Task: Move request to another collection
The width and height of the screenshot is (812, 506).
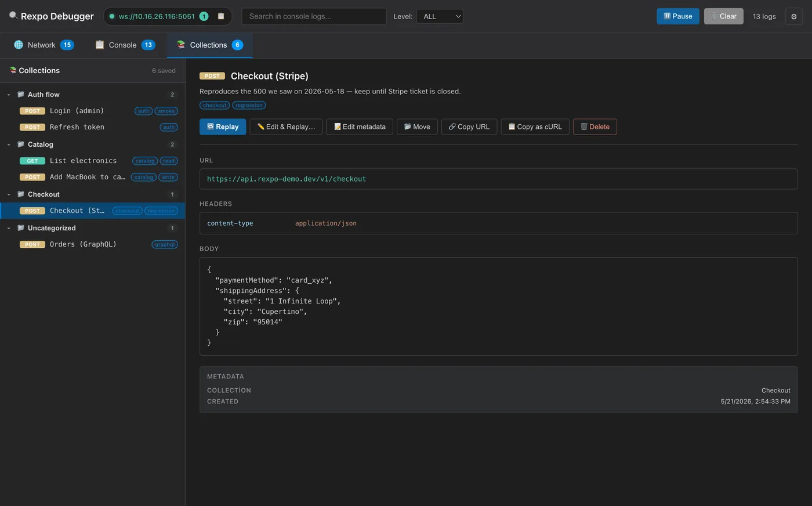Action: [417, 126]
